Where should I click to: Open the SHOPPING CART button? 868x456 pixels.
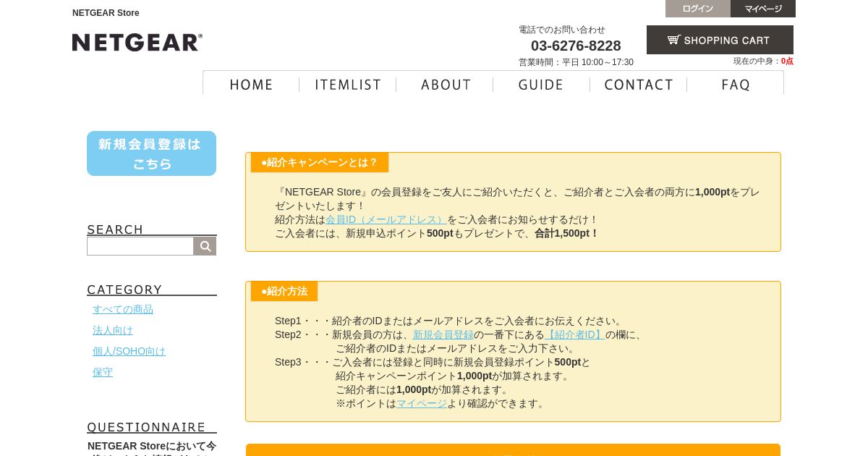[x=720, y=40]
